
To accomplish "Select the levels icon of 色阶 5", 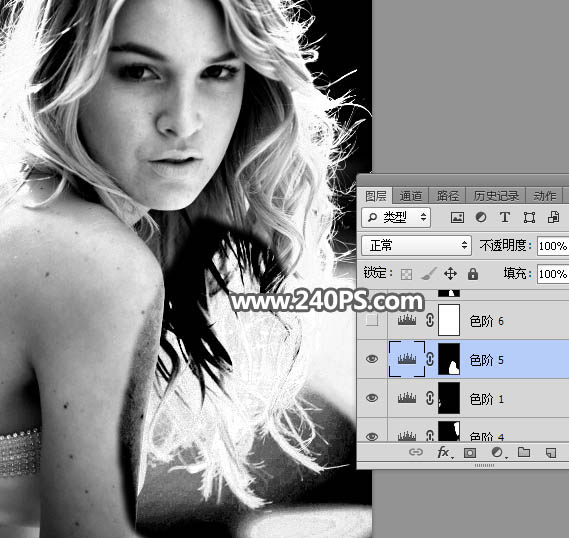I will click(406, 359).
